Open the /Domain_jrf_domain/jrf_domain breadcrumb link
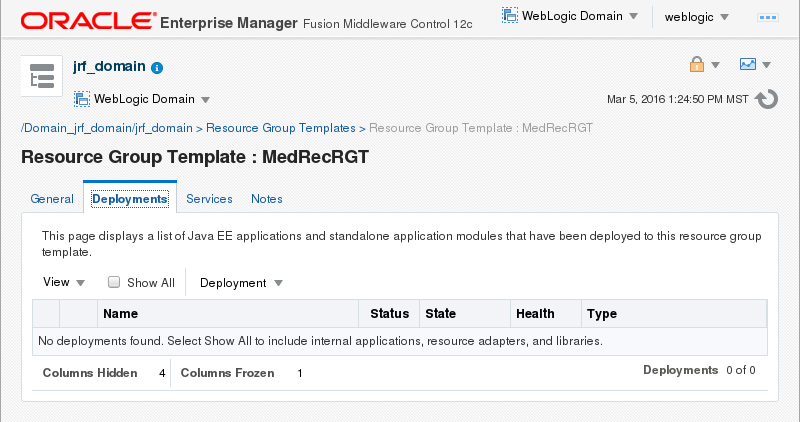The image size is (800, 422). pos(107,128)
